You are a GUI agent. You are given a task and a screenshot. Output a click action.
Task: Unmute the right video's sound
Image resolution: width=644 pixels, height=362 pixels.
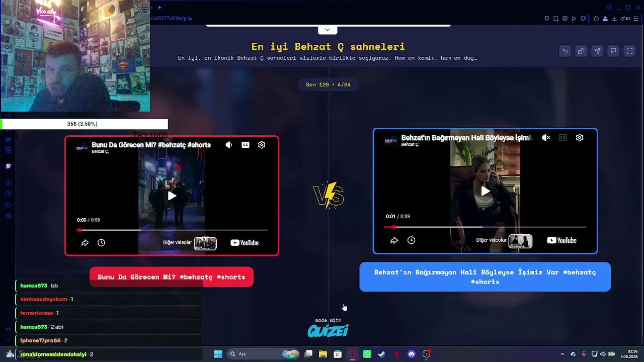click(x=546, y=137)
